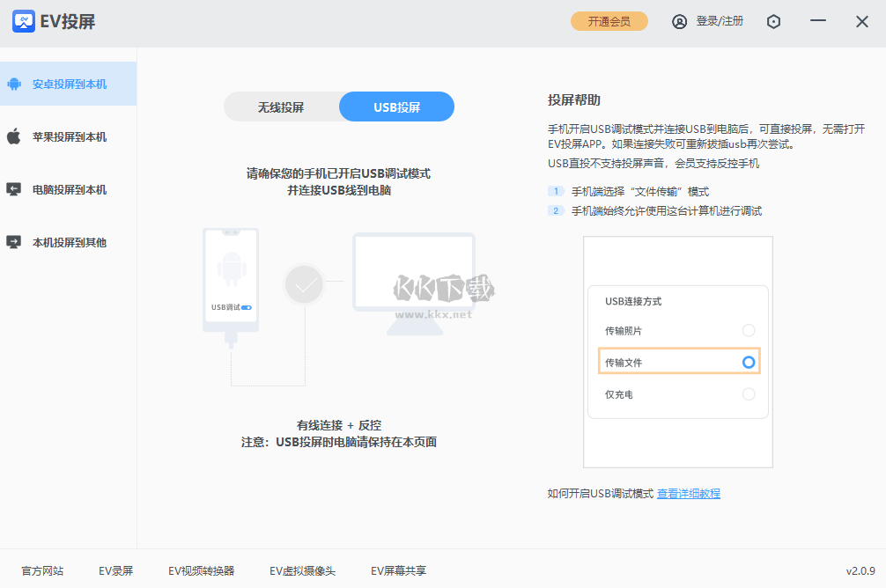Click 请确保您的手机已开启USB调试模式 text
The height and width of the screenshot is (588, 886).
[338, 173]
